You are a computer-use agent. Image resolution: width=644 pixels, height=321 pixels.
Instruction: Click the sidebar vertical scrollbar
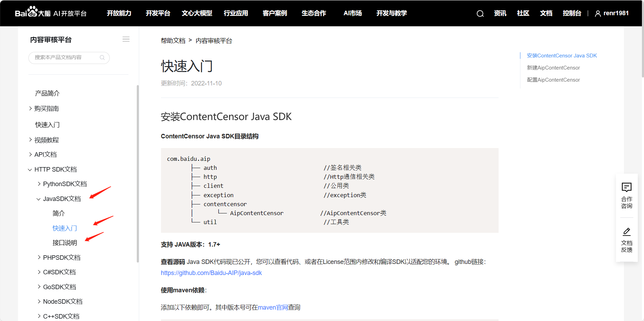tap(138, 173)
